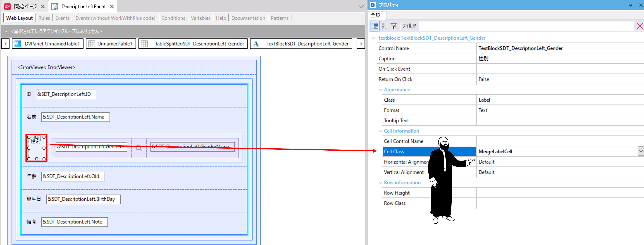This screenshot has width=644, height=245.
Task: Click the categorized view icon in properties toolbar
Action: pyautogui.click(x=374, y=26)
